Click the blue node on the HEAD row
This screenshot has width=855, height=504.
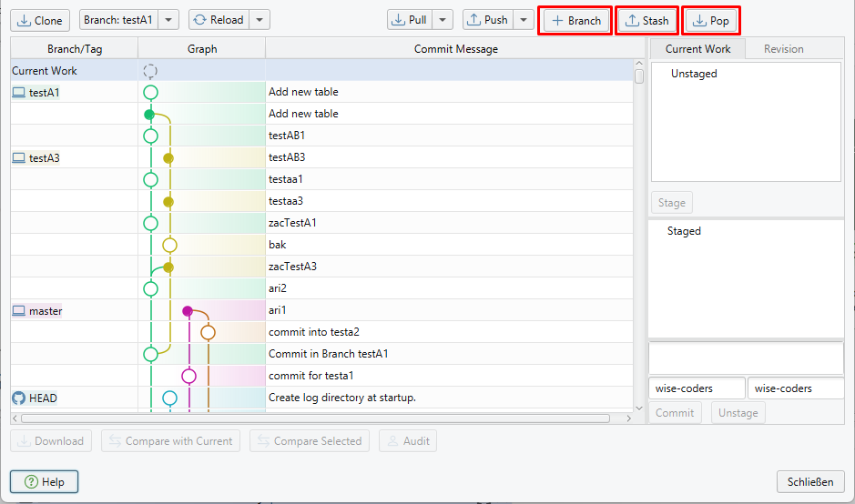pos(169,398)
